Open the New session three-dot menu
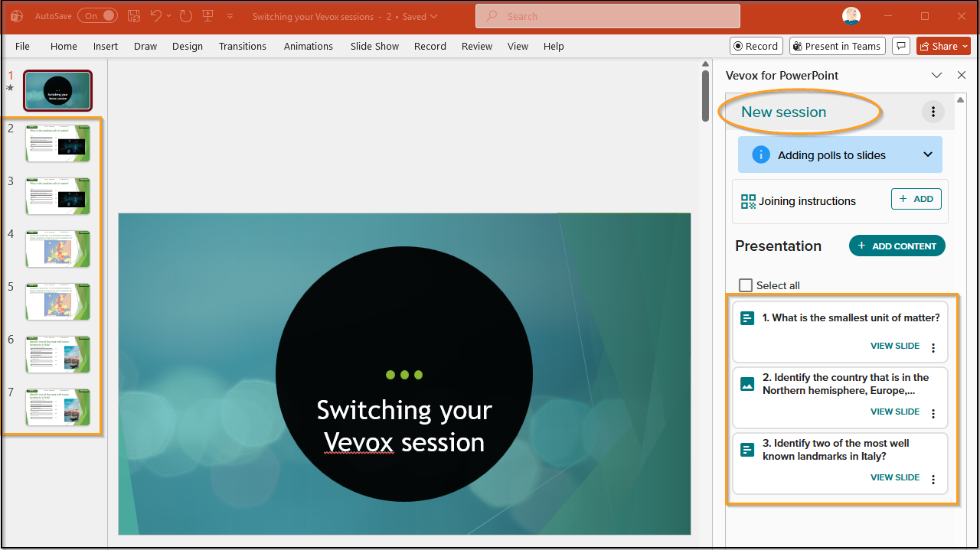Viewport: 980px width, 550px height. point(933,112)
